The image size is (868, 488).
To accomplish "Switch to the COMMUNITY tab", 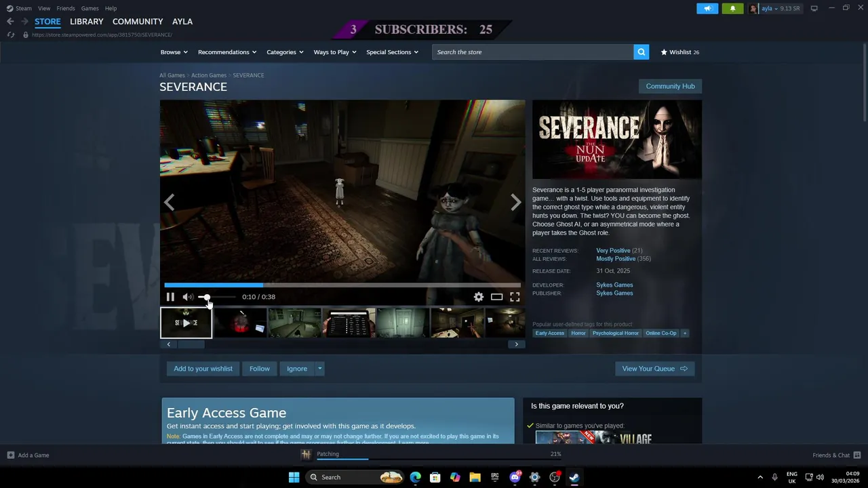I will (138, 22).
